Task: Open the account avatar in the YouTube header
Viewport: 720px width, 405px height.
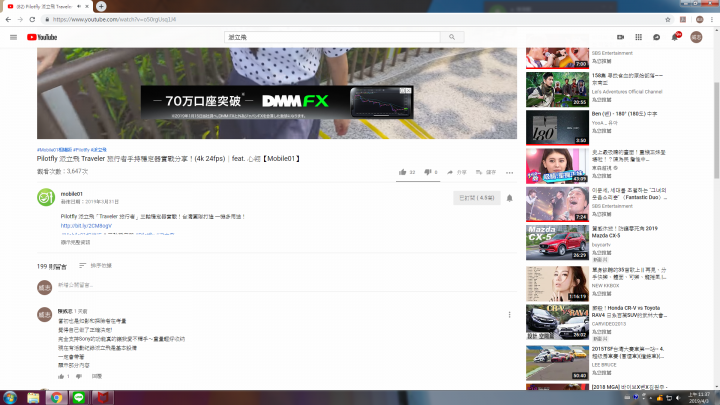Action: [696, 37]
